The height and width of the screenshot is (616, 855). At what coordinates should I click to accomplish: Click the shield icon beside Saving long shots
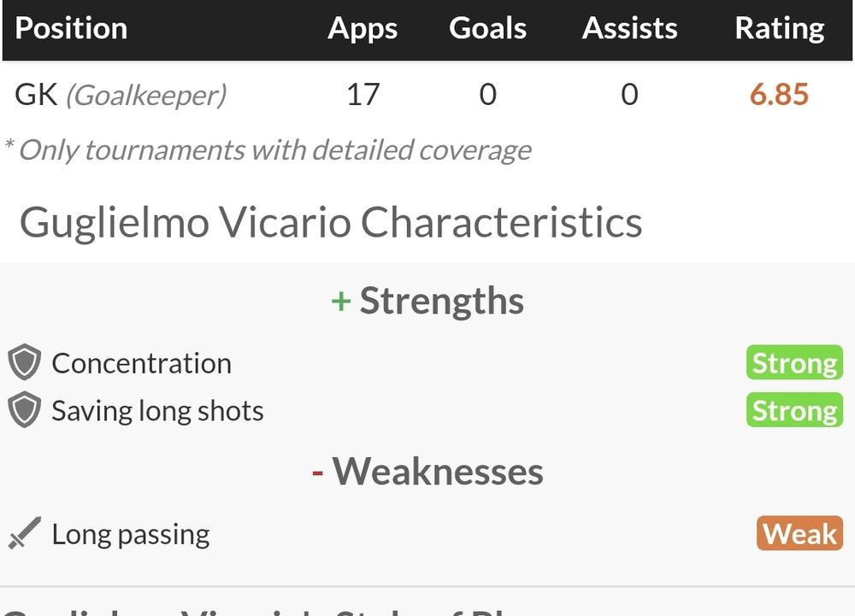point(25,409)
